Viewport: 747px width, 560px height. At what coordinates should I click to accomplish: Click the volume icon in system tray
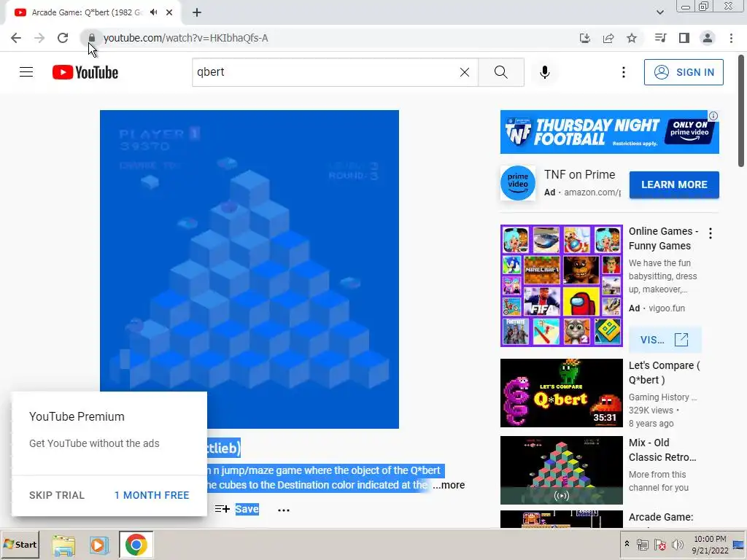pyautogui.click(x=677, y=545)
